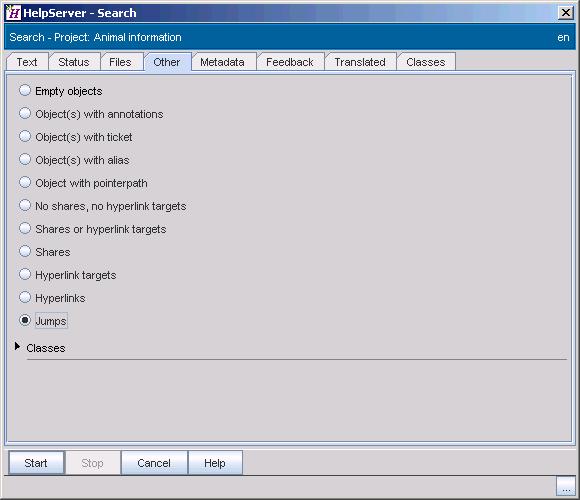Switch to the Feedback tab

[290, 62]
